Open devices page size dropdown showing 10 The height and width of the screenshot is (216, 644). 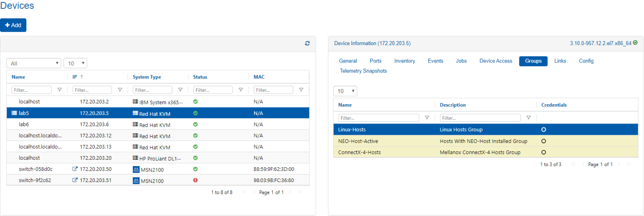click(x=75, y=63)
